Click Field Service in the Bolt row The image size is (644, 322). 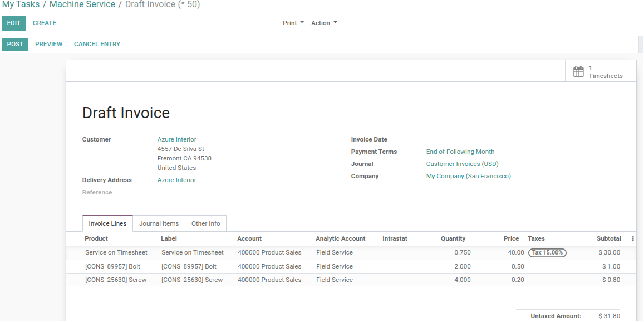click(x=335, y=266)
